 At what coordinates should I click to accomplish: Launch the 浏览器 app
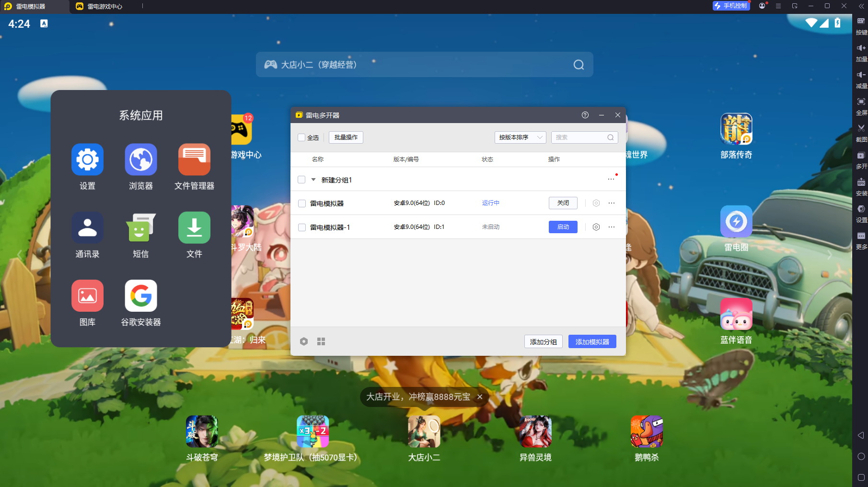pyautogui.click(x=141, y=159)
